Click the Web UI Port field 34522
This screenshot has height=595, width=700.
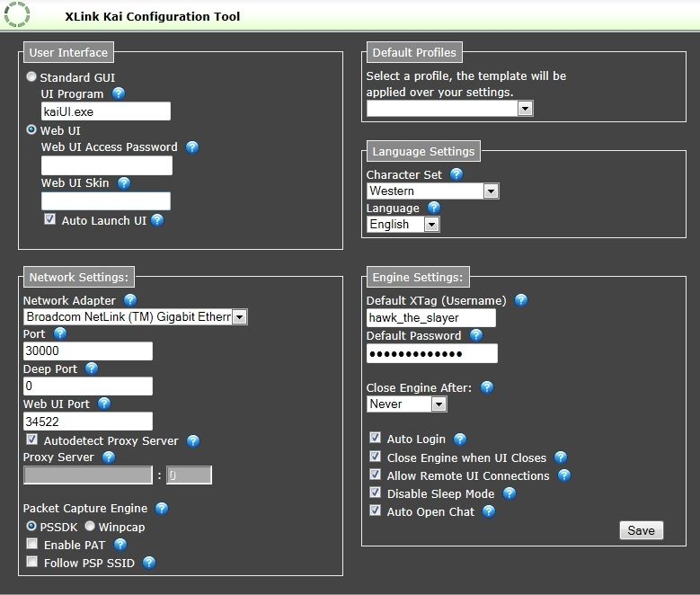click(88, 422)
